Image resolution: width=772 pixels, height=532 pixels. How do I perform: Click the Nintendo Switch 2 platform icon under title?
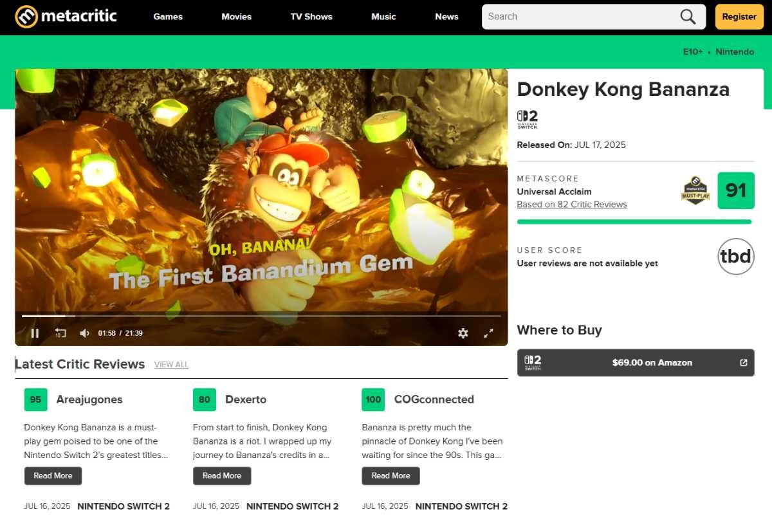tap(527, 120)
